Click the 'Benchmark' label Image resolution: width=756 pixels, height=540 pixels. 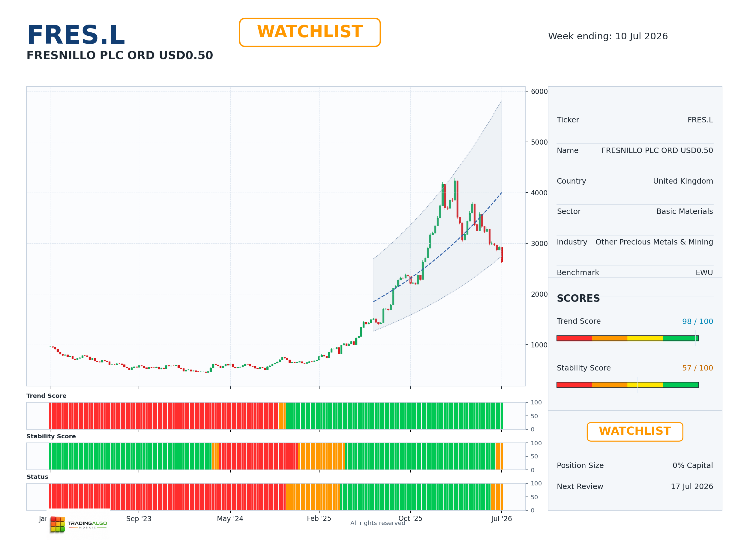578,273
